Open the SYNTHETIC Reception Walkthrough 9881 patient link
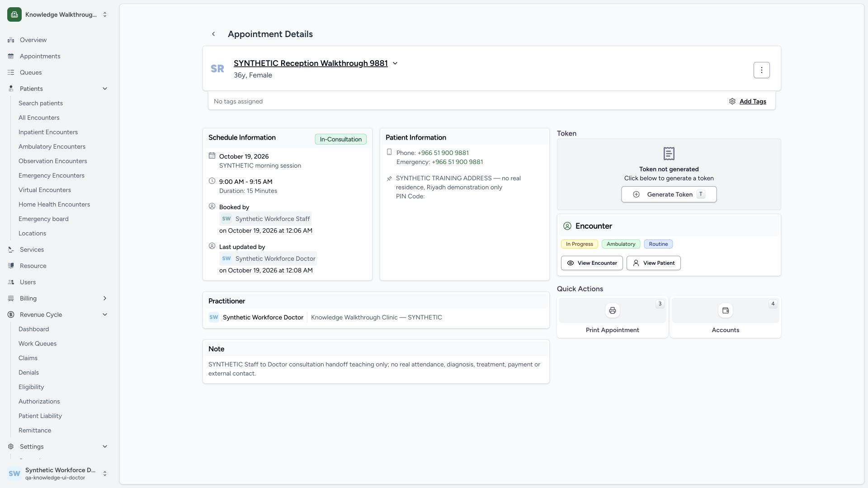 pyautogui.click(x=311, y=63)
